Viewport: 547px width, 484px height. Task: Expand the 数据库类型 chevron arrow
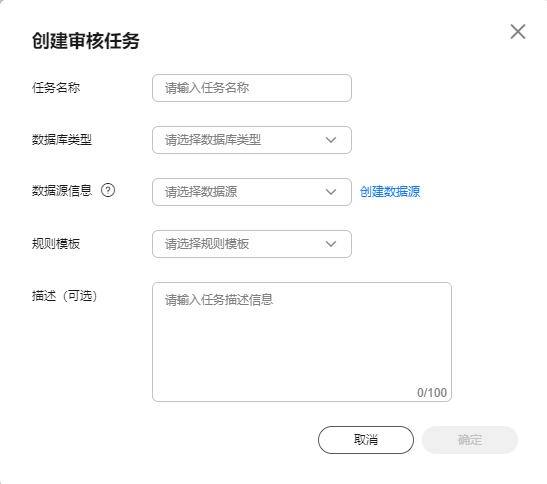coord(331,140)
